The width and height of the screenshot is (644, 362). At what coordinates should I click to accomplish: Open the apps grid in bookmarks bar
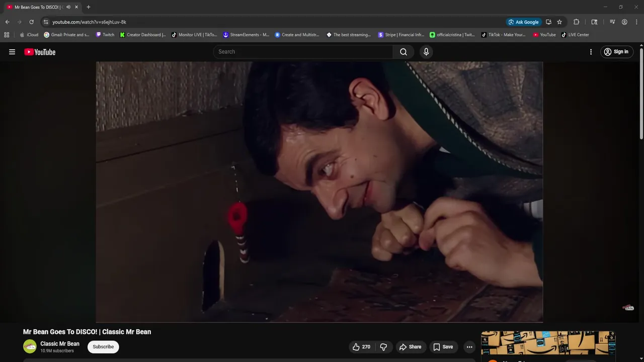[x=7, y=35]
